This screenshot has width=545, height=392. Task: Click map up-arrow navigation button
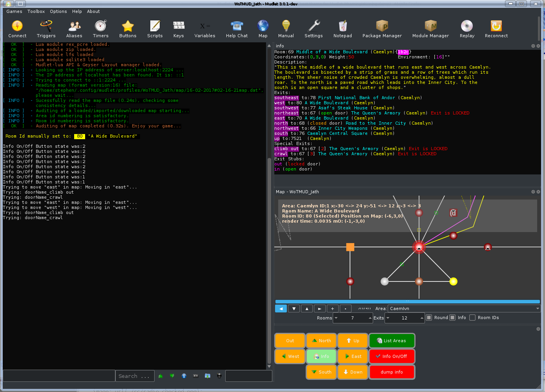pyautogui.click(x=307, y=309)
